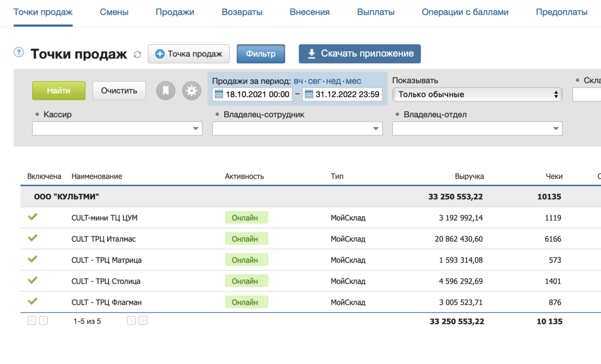Click МойСклад type in Флагман row
Viewport: 601px width, 364px height.
coord(348,302)
